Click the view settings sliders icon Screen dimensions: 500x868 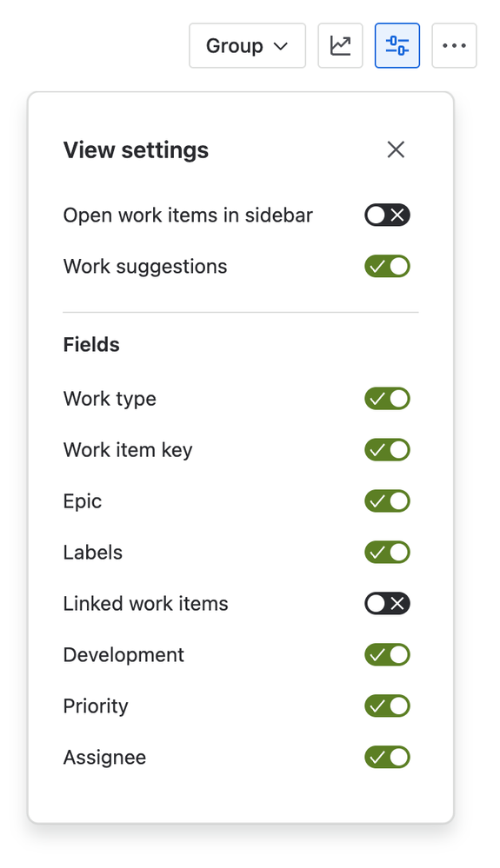coord(397,45)
